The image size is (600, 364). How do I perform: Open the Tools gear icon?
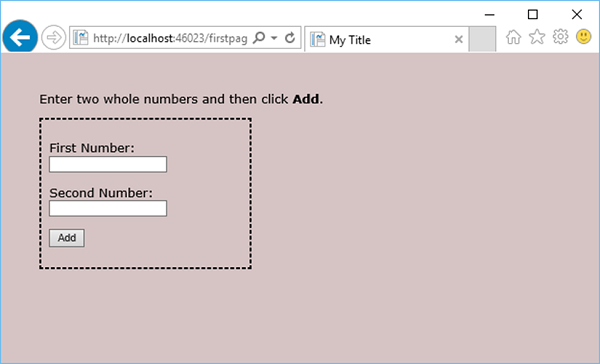[560, 37]
